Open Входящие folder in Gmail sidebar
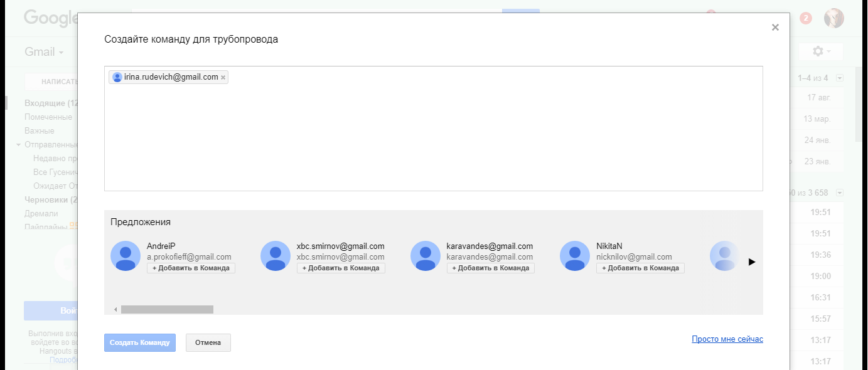868x370 pixels. click(51, 103)
